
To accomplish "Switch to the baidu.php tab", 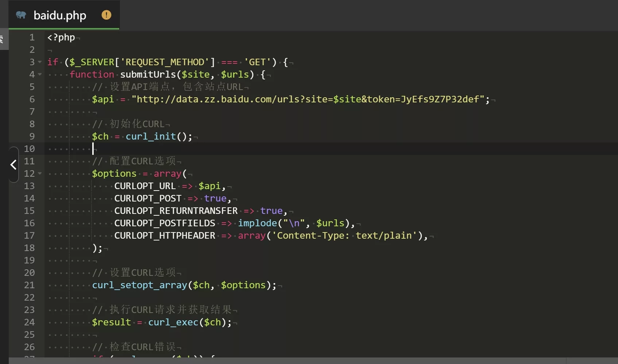I will coord(60,15).
